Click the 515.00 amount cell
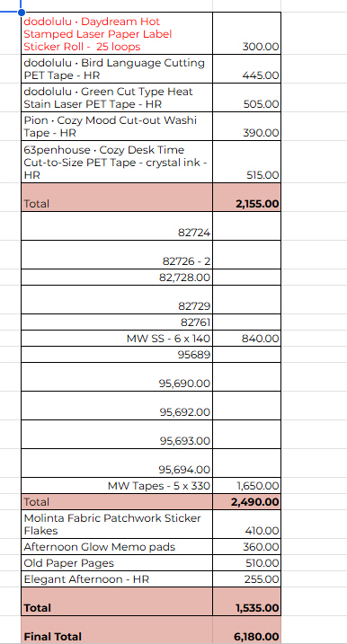This screenshot has width=347, height=644. click(246, 162)
